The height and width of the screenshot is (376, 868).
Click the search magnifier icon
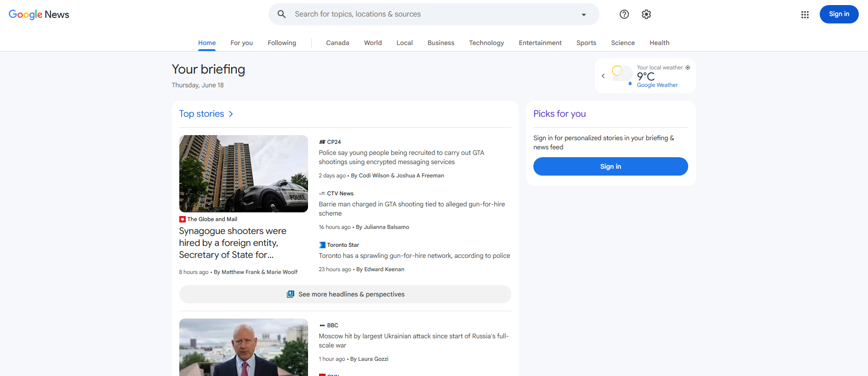[x=281, y=14]
